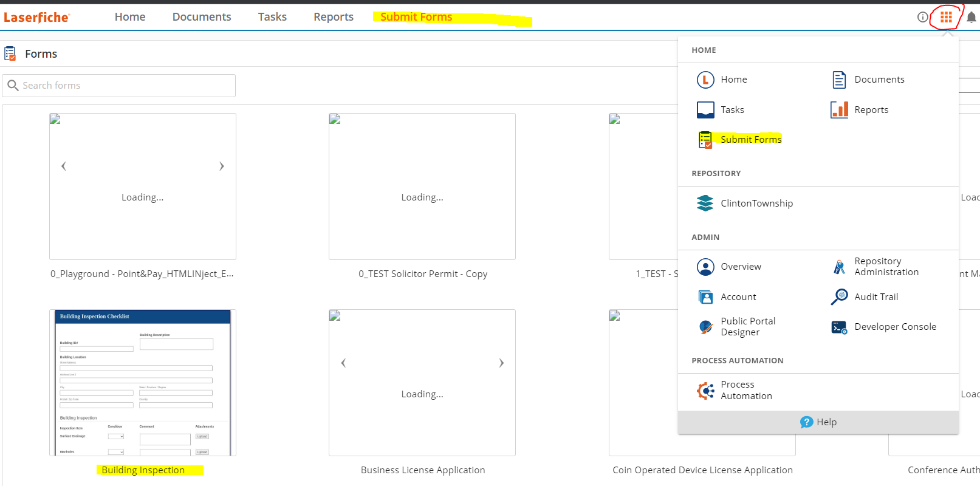This screenshot has height=486, width=980.
Task: Open the app launcher grid icon
Action: coord(946,17)
